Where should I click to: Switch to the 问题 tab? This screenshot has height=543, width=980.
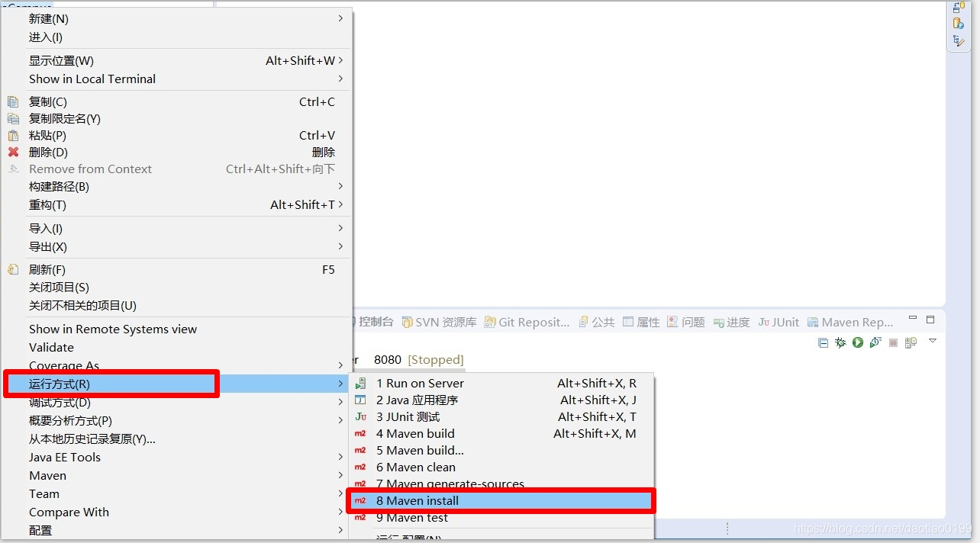pyautogui.click(x=686, y=322)
